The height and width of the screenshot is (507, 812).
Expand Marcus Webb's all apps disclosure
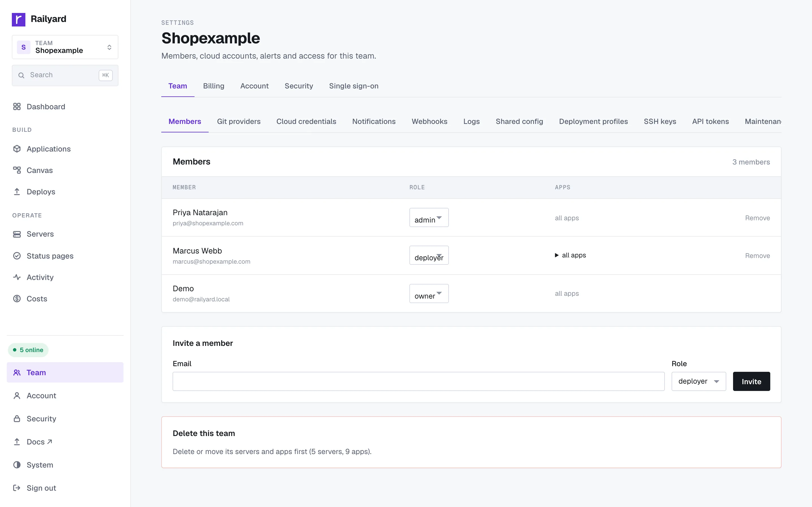(x=570, y=255)
